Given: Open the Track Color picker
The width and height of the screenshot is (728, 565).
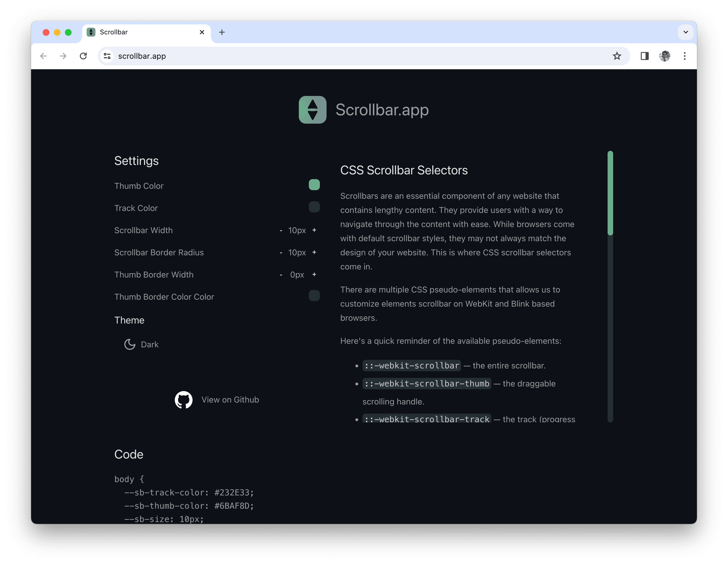Looking at the screenshot, I should 314,207.
